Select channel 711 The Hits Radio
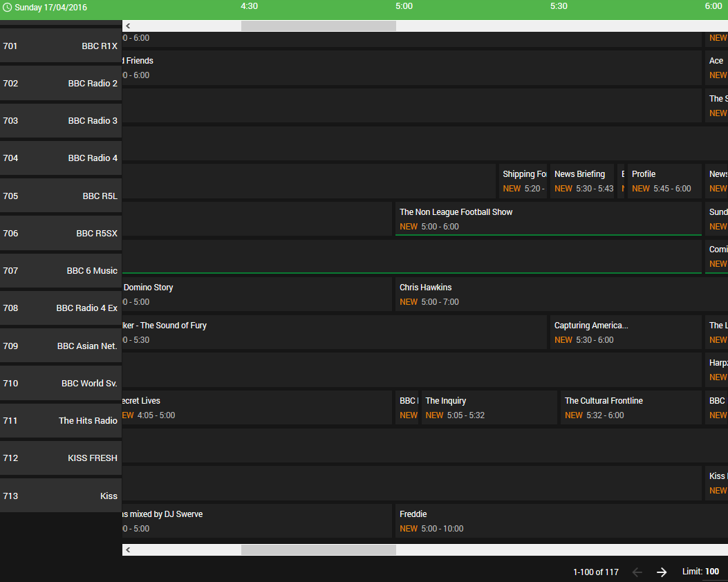This screenshot has width=728, height=582. tap(61, 420)
